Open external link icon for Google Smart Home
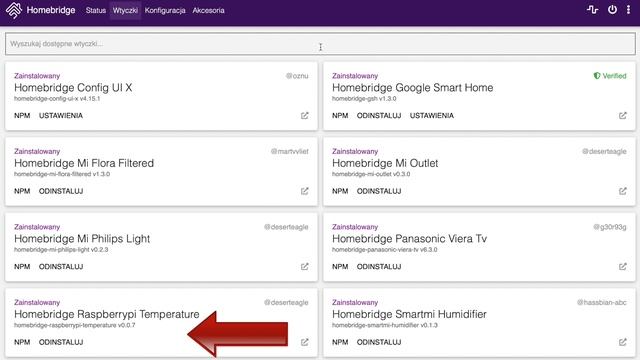Viewport: 640px width, 360px height. pos(622,116)
